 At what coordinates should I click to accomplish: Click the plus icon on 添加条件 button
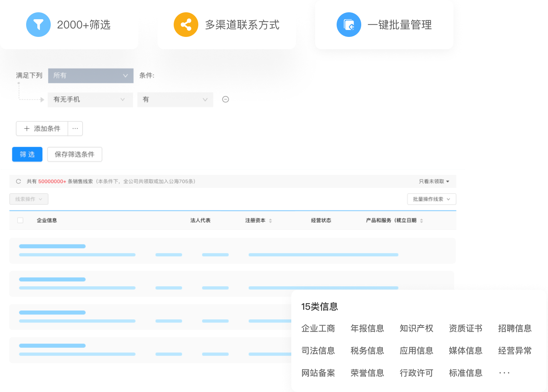coord(26,129)
